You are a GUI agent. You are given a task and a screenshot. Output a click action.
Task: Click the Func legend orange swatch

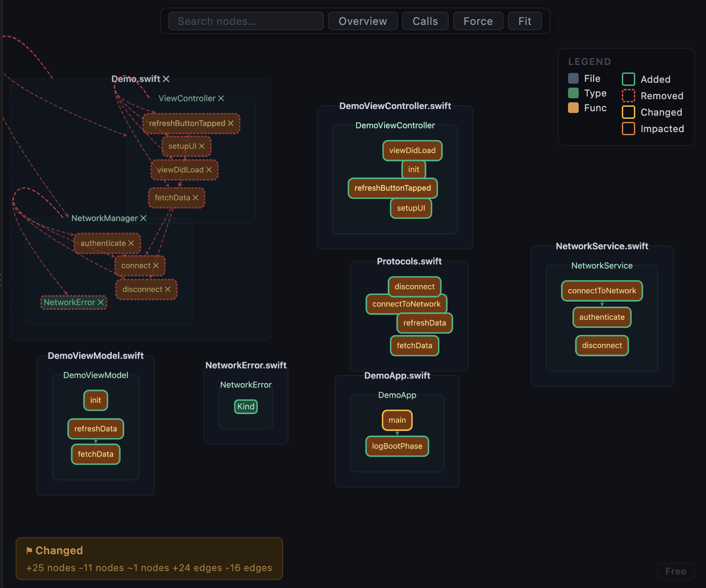[x=573, y=108]
